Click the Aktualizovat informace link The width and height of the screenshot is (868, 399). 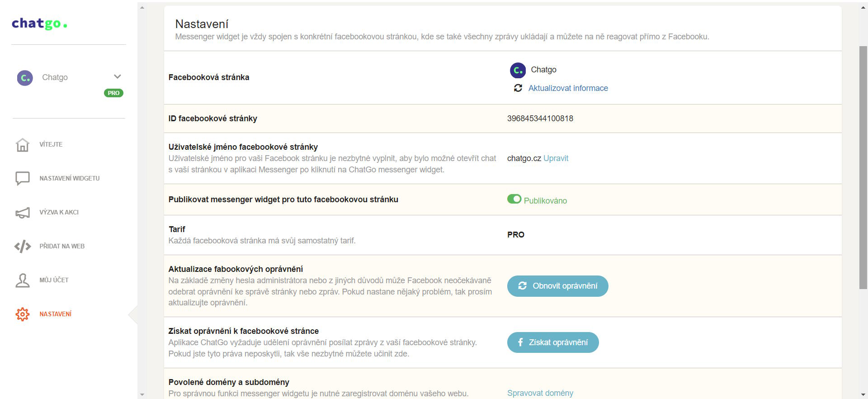(x=568, y=88)
